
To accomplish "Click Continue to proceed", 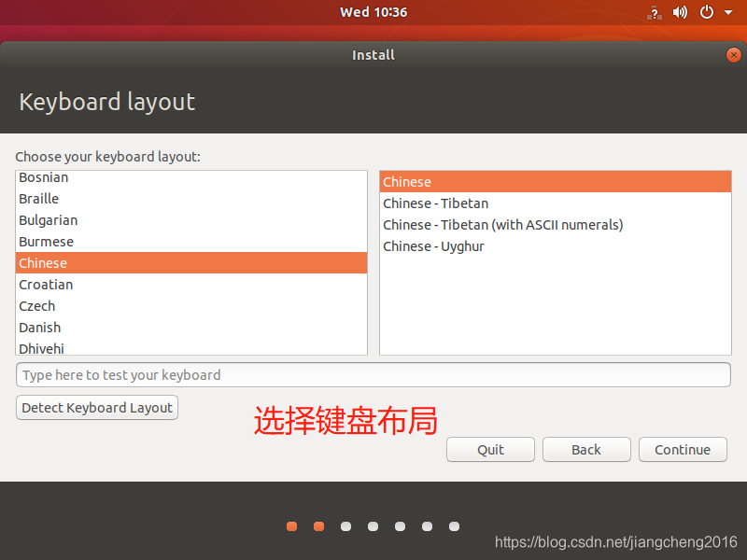I will point(683,450).
